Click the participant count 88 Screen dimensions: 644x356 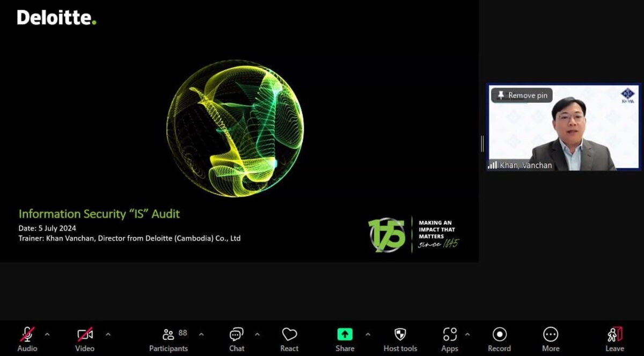tap(183, 333)
